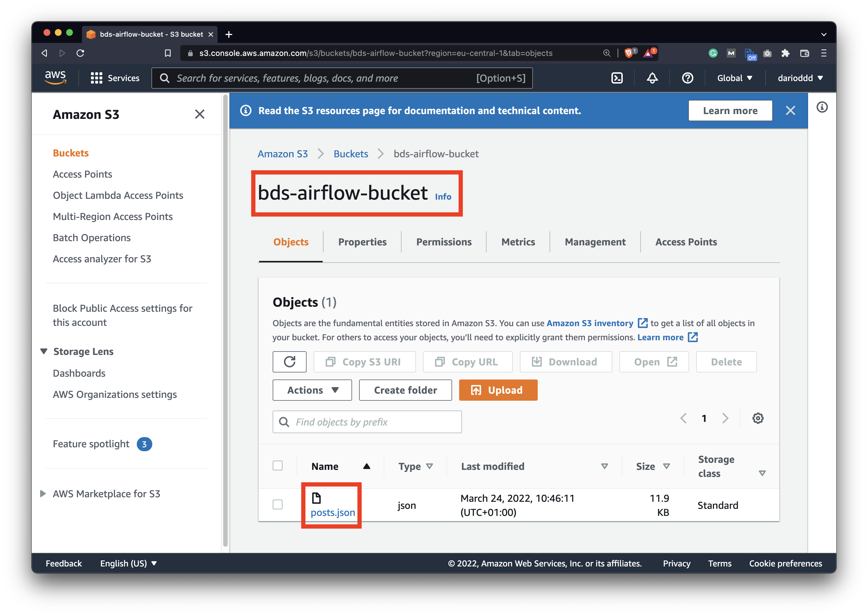Click the Find objects by prefix field

(x=367, y=422)
